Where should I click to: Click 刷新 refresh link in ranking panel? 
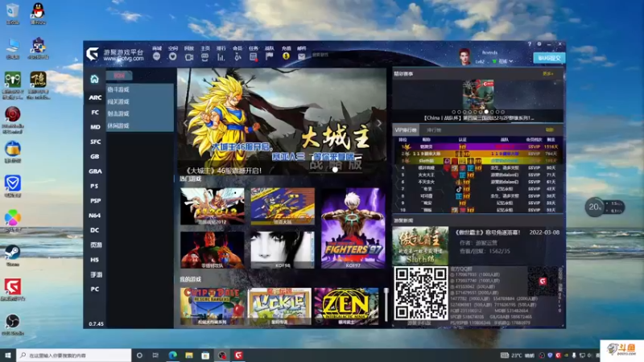[550, 130]
